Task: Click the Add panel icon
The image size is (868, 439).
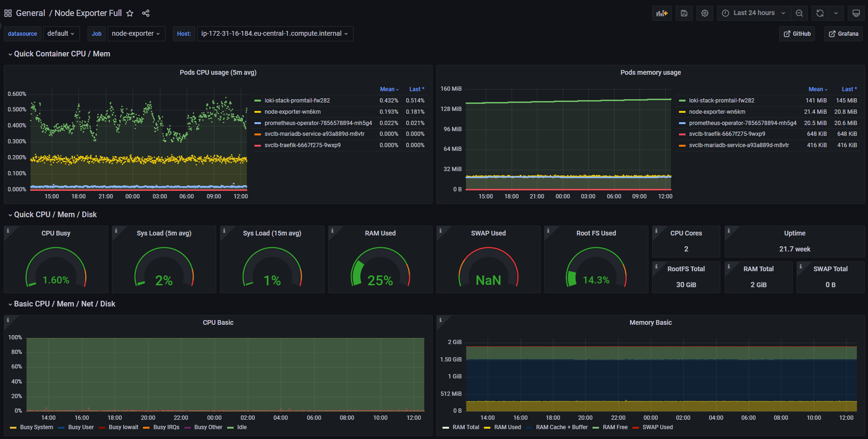Action: [x=662, y=13]
